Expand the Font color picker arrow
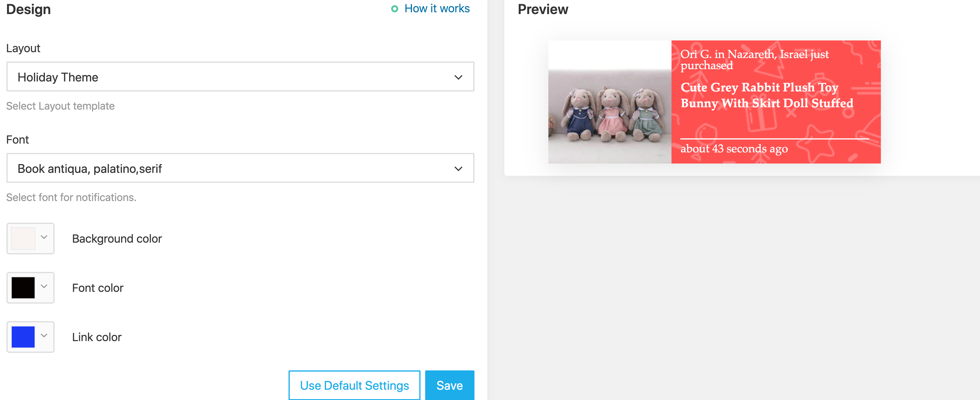This screenshot has width=980, height=400. point(44,286)
